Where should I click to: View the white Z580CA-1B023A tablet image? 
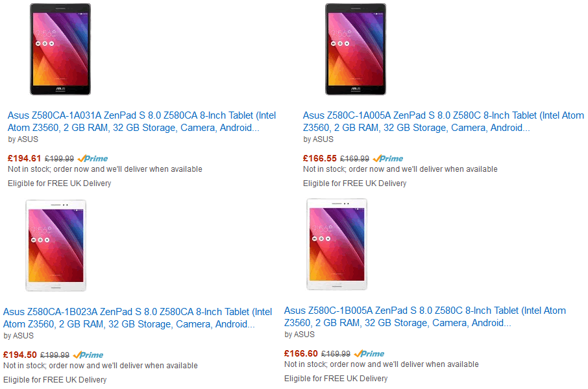coord(56,245)
